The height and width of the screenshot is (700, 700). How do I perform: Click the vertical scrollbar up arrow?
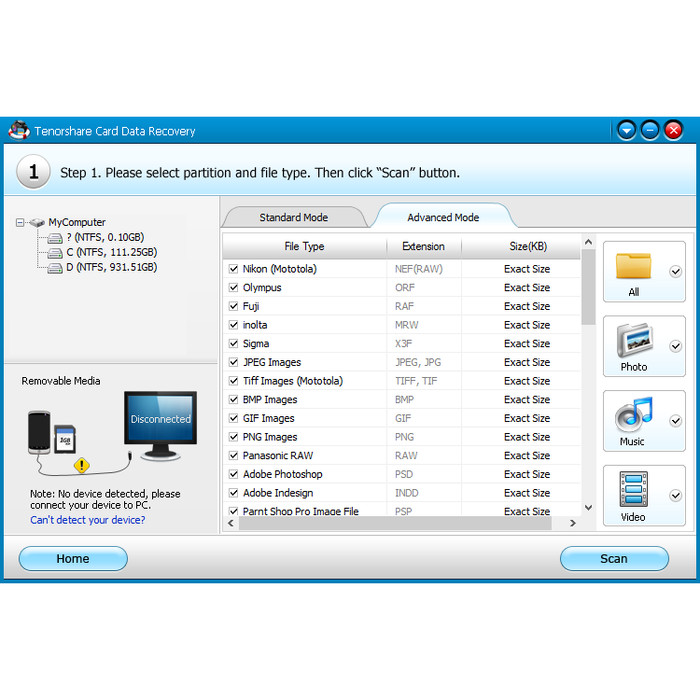click(588, 242)
